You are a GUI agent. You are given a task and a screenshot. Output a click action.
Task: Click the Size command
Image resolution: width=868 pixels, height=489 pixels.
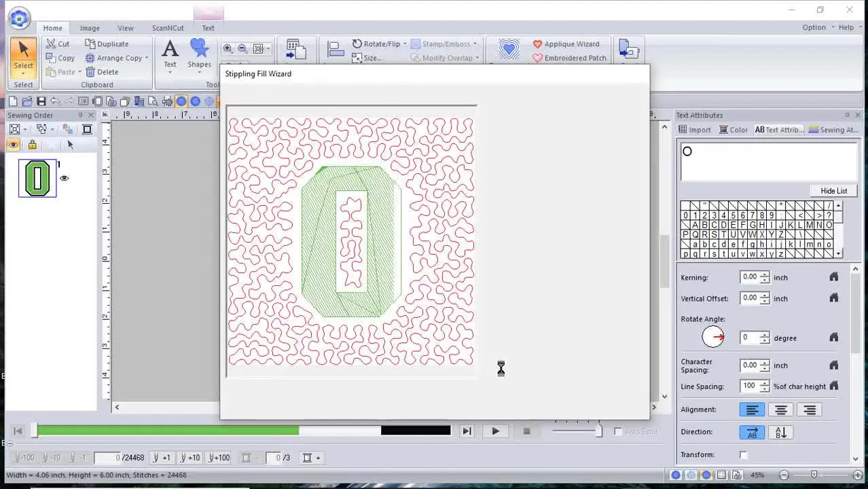pos(366,58)
